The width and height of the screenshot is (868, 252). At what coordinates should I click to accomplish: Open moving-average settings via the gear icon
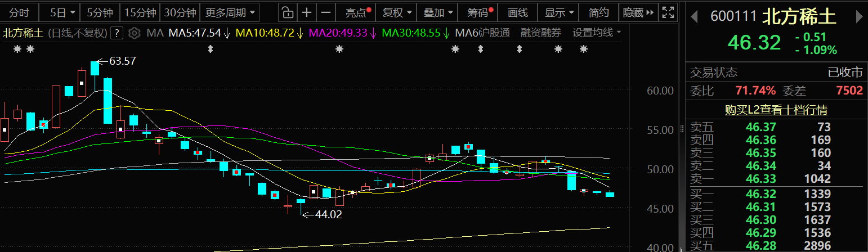134,33
